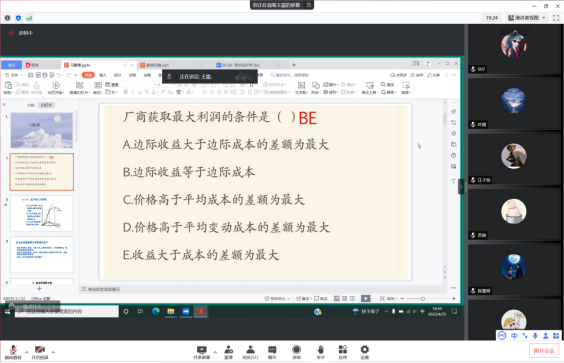Click play from current slide icon

pyautogui.click(x=56, y=85)
